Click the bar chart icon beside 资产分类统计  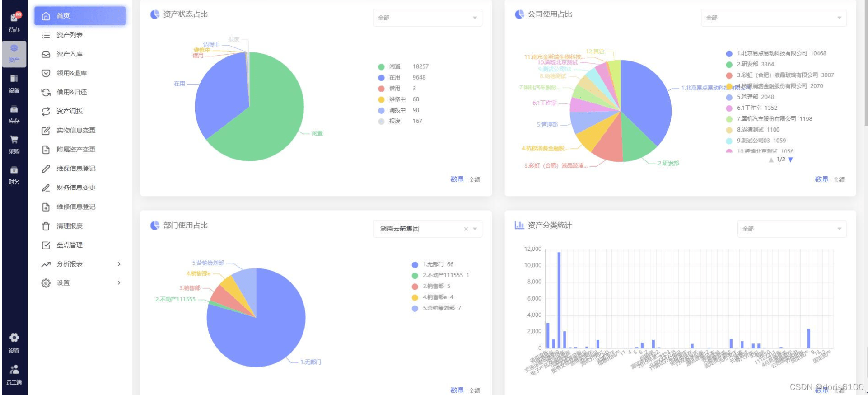click(x=519, y=225)
